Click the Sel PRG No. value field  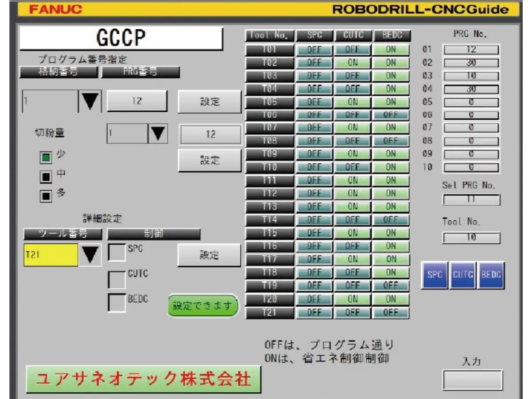click(x=471, y=200)
